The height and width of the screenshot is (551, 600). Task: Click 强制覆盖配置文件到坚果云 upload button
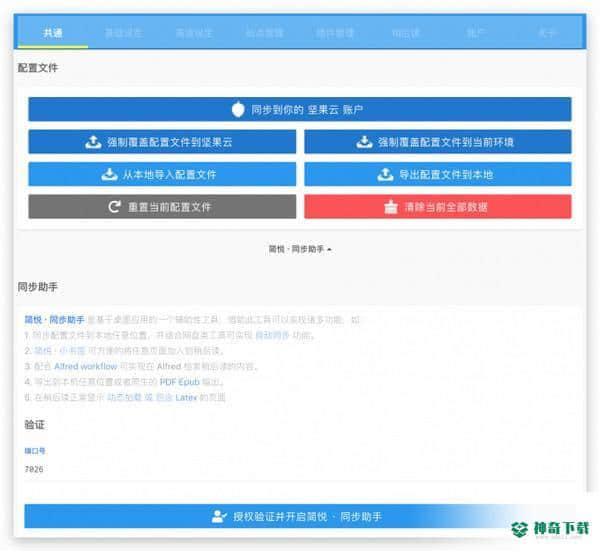tap(162, 142)
